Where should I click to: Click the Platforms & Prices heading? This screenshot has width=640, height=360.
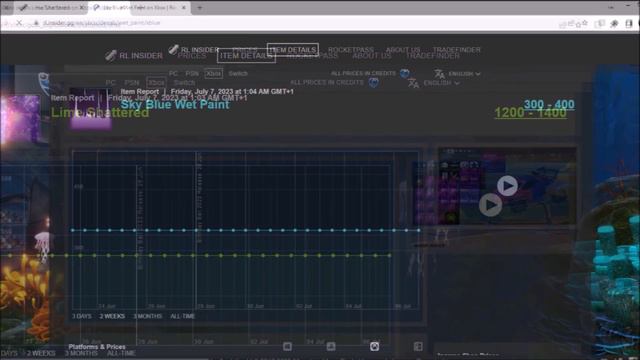tap(97, 347)
